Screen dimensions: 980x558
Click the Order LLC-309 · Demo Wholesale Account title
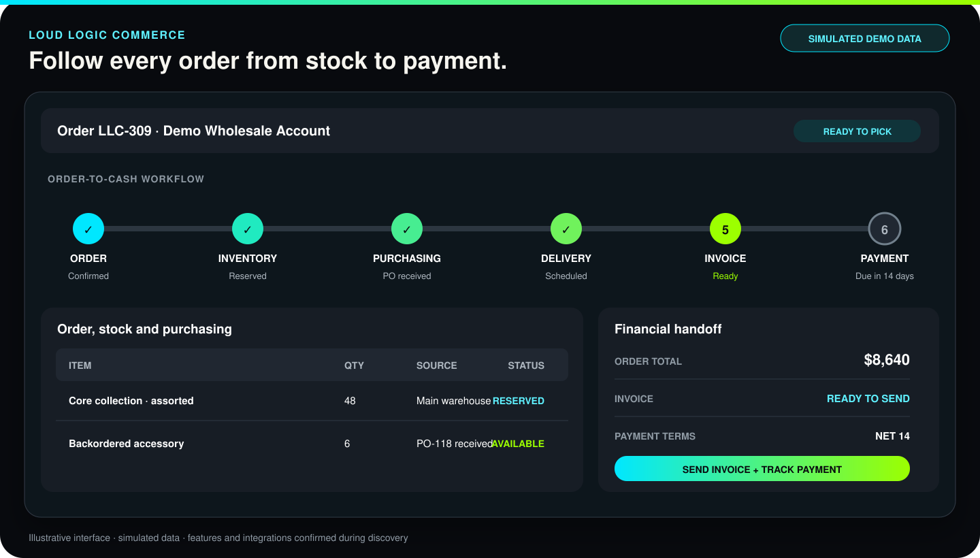coord(194,131)
